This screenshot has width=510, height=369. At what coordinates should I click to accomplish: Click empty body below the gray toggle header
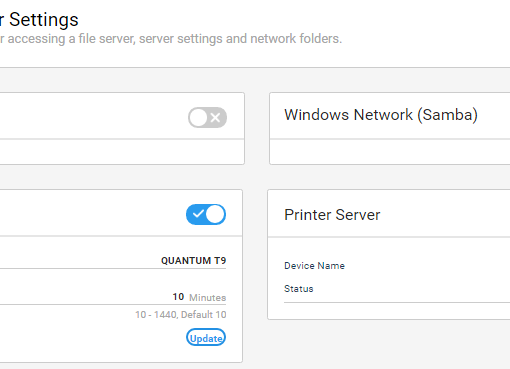[x=122, y=152]
